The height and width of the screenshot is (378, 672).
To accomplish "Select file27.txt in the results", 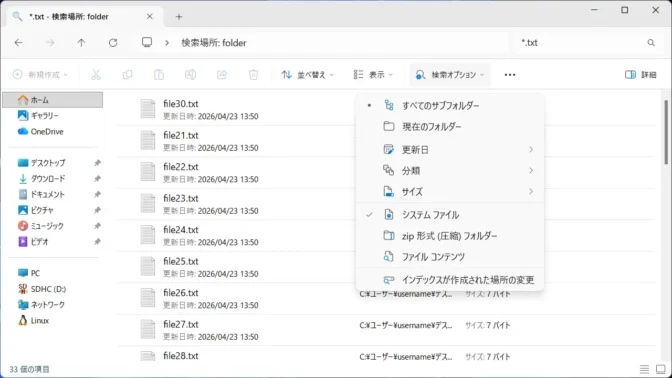I will pos(386,330).
